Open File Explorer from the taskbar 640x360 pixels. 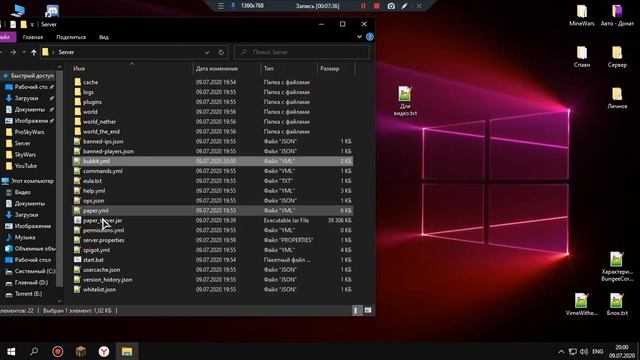pyautogui.click(x=127, y=351)
